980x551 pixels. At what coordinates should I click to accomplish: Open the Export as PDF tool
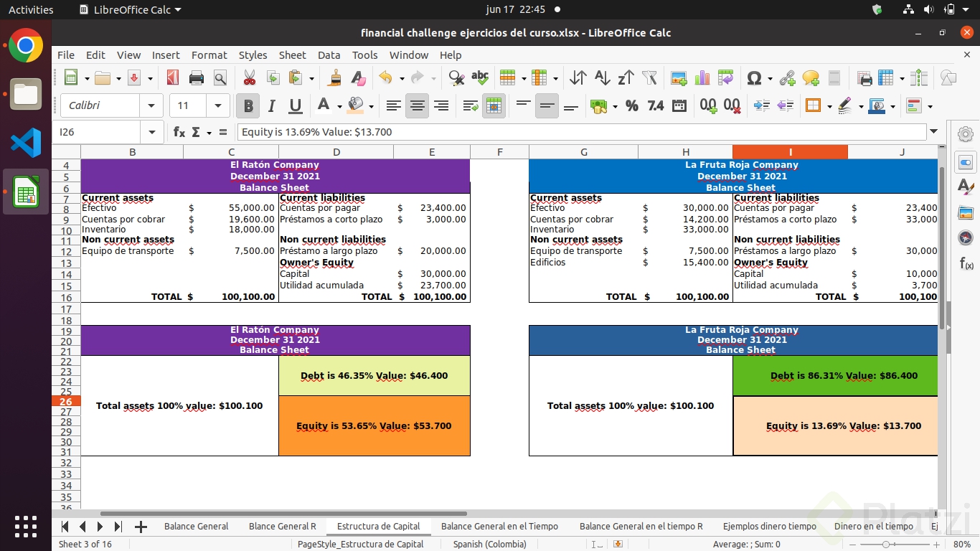171,77
